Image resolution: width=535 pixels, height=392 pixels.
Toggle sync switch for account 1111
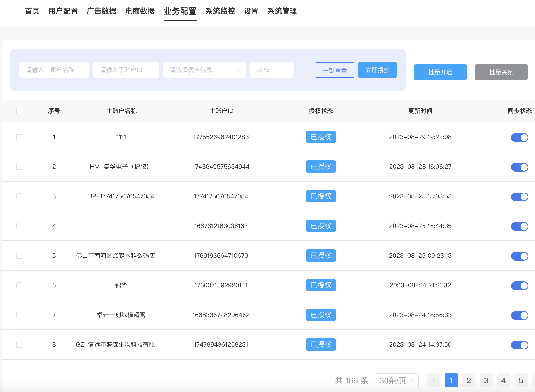520,137
